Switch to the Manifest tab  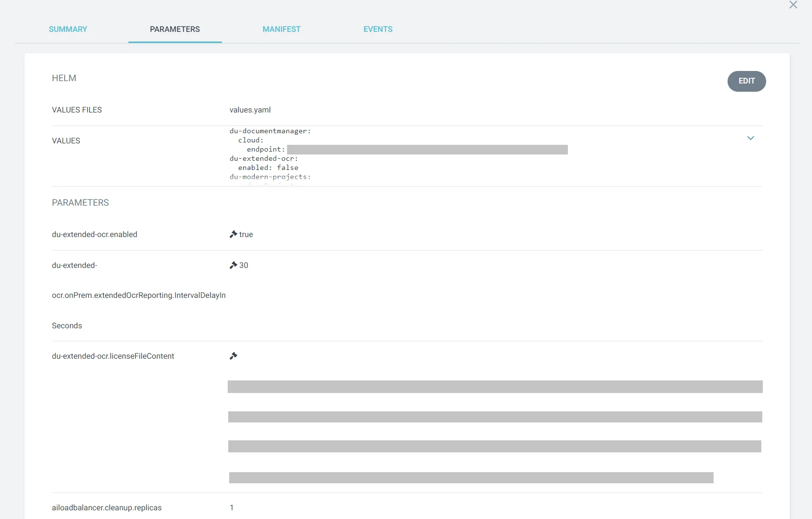(281, 29)
